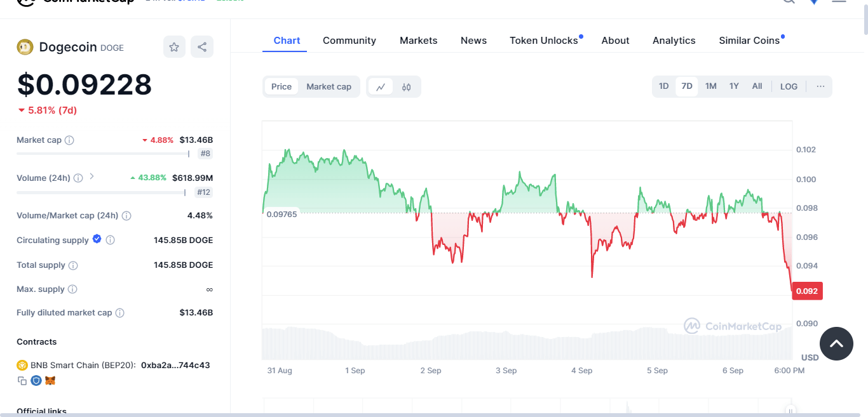
Task: Click the Volume/Market cap (24h) info icon
Action: pyautogui.click(x=126, y=216)
